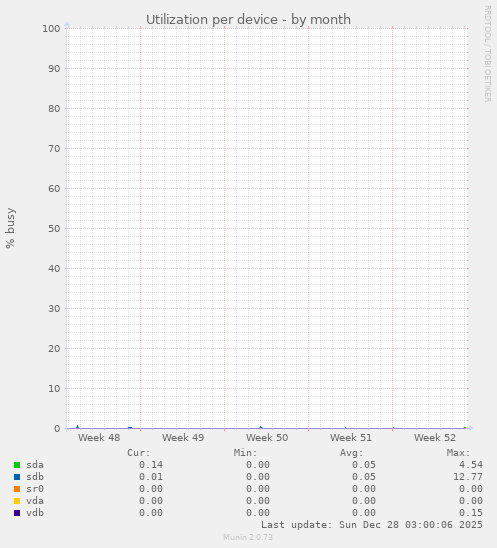Viewport: 497px width, 548px height.
Task: Click the 'Week 49' axis label
Action: [x=183, y=438]
